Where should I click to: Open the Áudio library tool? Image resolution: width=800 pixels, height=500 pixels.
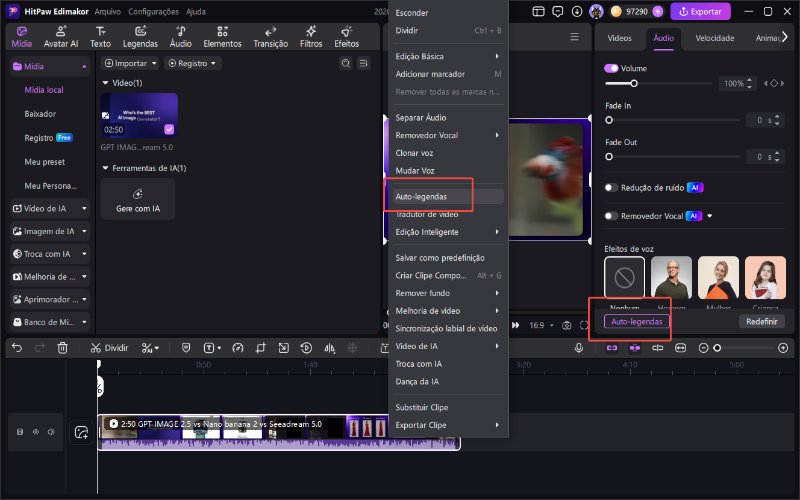[181, 37]
